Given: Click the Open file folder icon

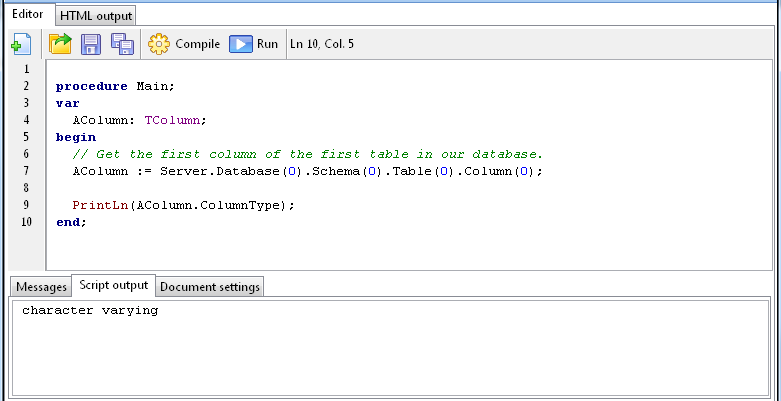Looking at the screenshot, I should click(x=60, y=44).
